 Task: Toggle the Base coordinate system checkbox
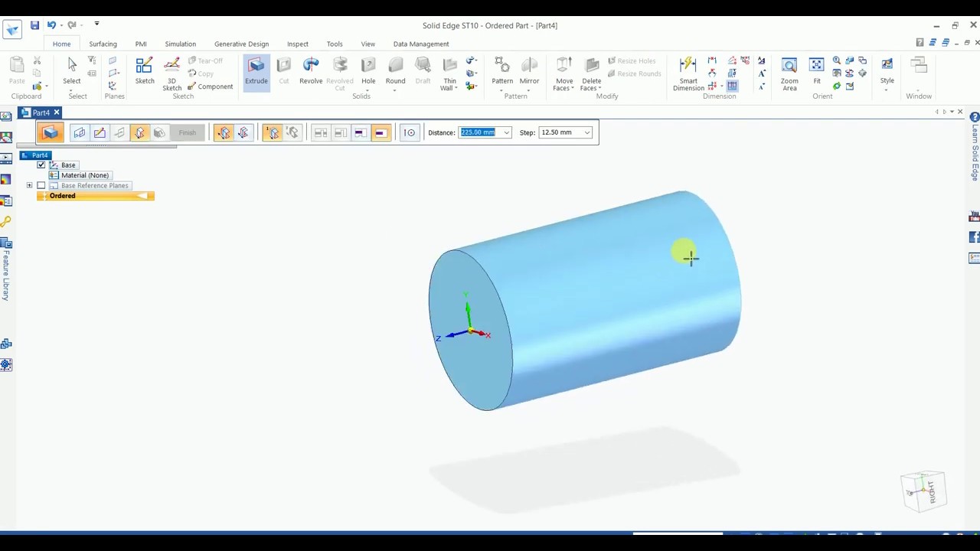[41, 165]
